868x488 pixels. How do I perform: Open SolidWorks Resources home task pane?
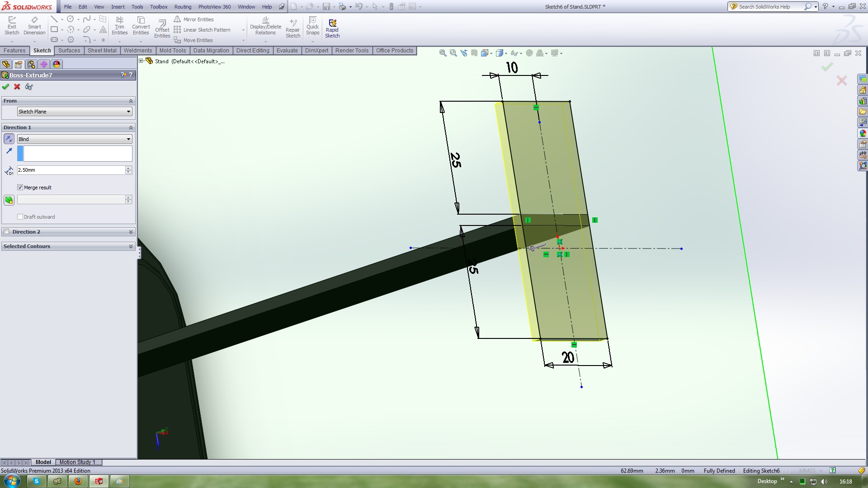pos(863,90)
